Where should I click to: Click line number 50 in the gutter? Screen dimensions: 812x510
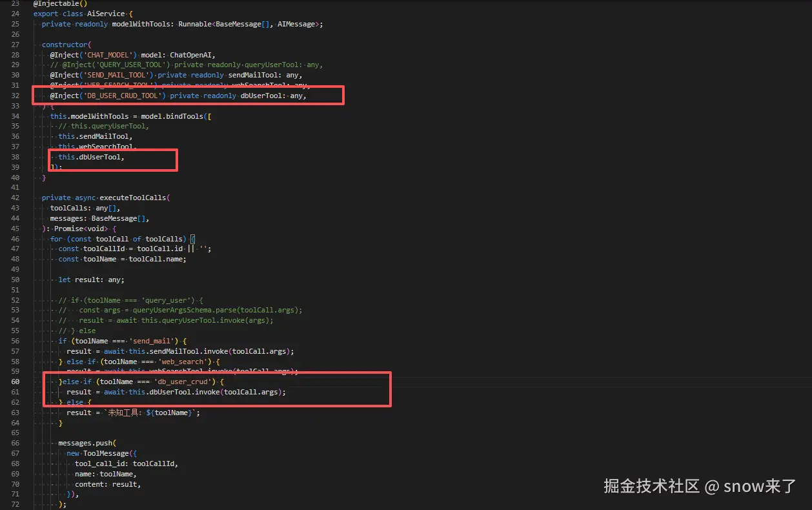[x=15, y=280]
